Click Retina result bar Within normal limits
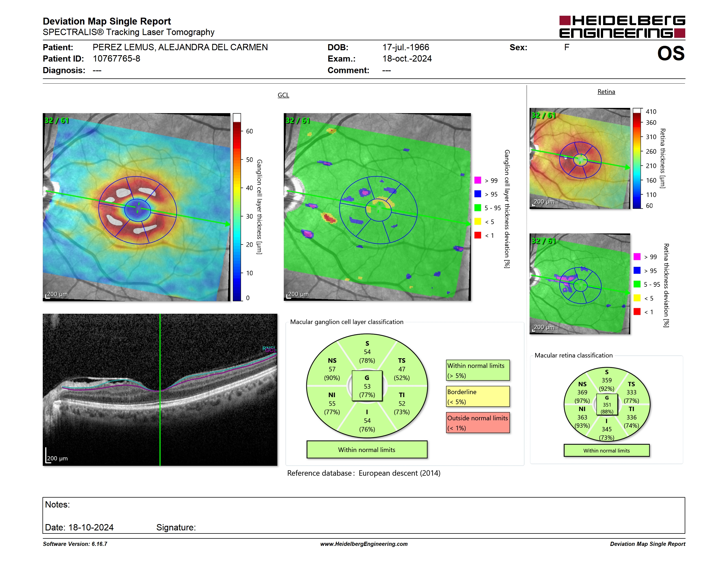 tap(607, 451)
